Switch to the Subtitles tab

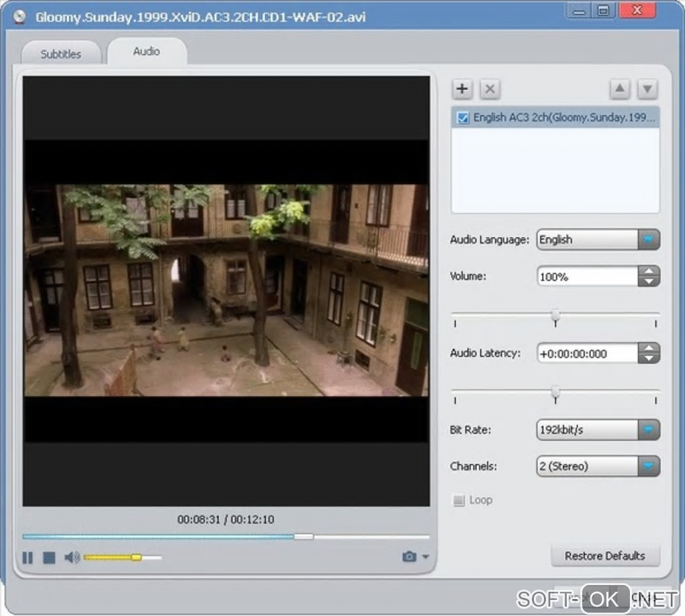pyautogui.click(x=61, y=54)
